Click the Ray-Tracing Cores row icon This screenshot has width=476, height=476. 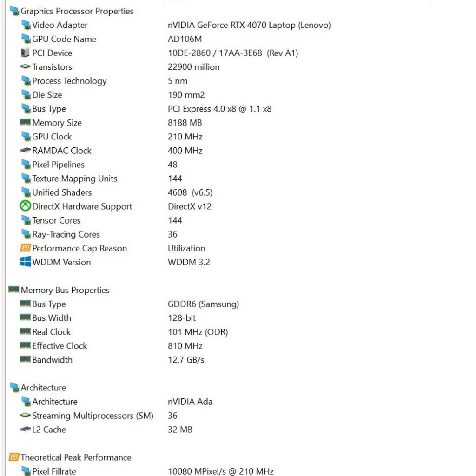pos(26,235)
